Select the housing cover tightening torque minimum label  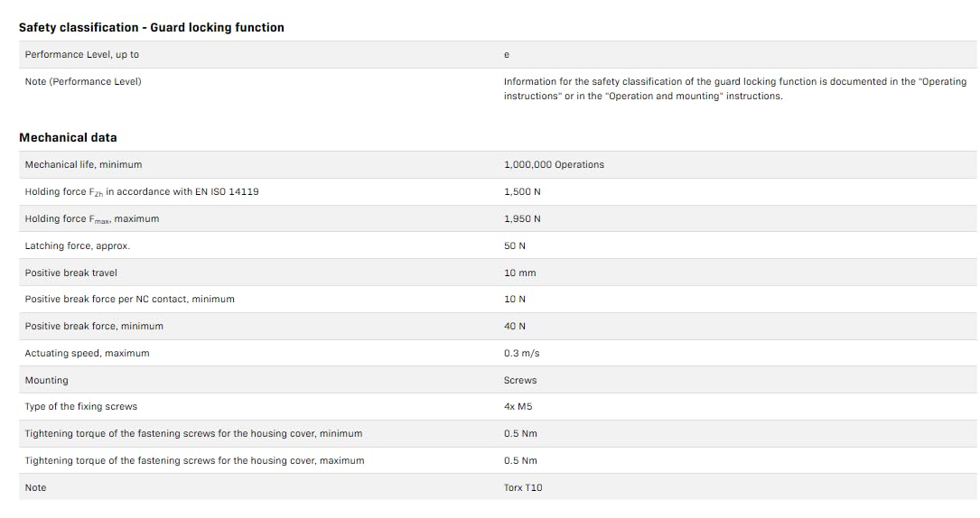pos(193,434)
